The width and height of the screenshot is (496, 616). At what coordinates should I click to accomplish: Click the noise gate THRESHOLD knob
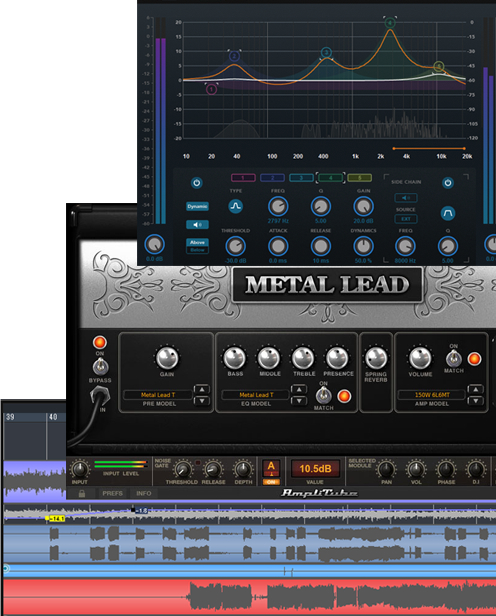183,469
